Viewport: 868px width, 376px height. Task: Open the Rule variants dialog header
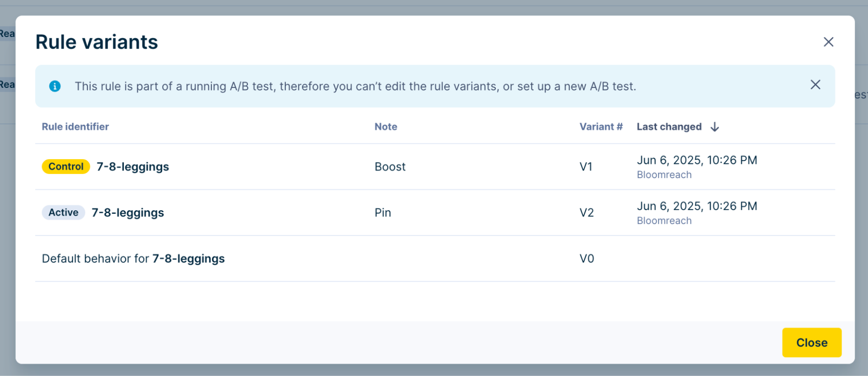pos(96,42)
